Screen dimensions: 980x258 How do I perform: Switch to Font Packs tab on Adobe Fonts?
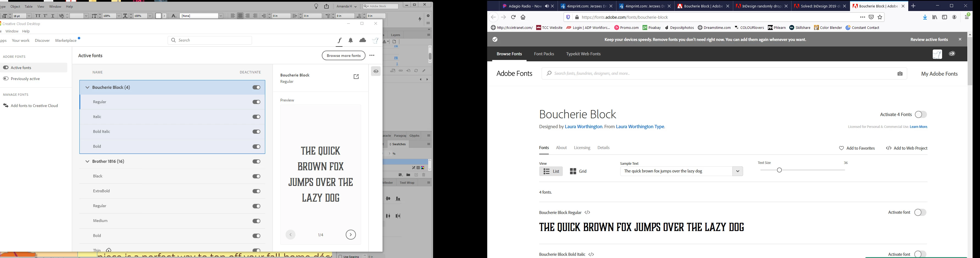tap(544, 54)
